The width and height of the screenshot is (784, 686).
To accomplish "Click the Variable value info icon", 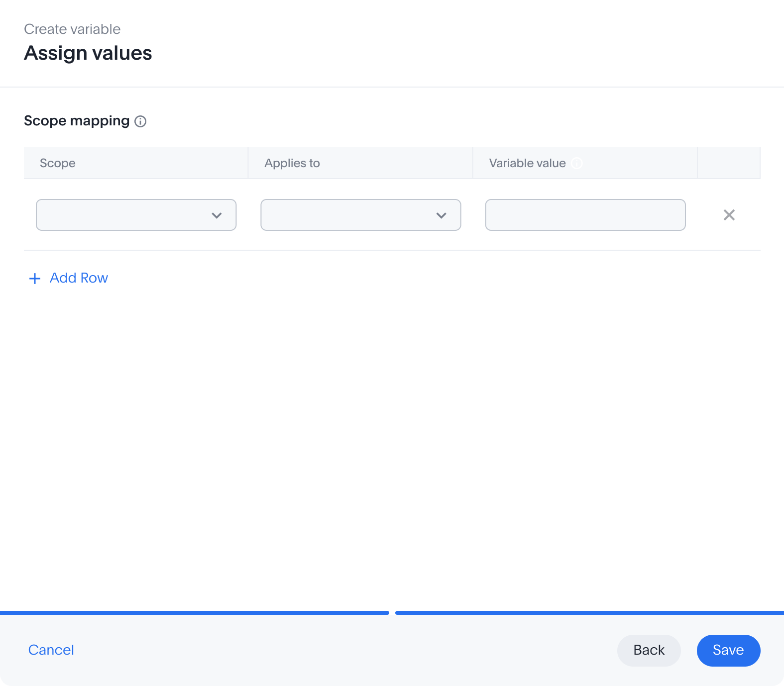I will (x=577, y=163).
